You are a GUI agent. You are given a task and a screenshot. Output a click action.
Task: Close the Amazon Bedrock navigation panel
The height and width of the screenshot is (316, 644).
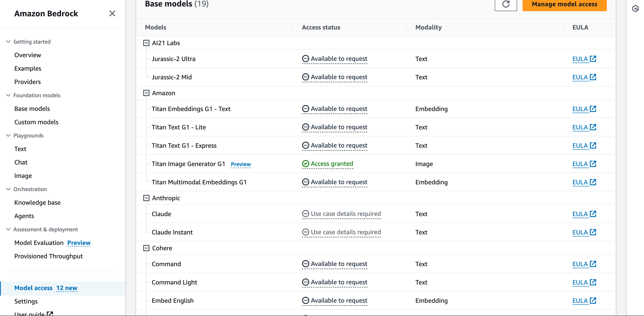(x=112, y=13)
